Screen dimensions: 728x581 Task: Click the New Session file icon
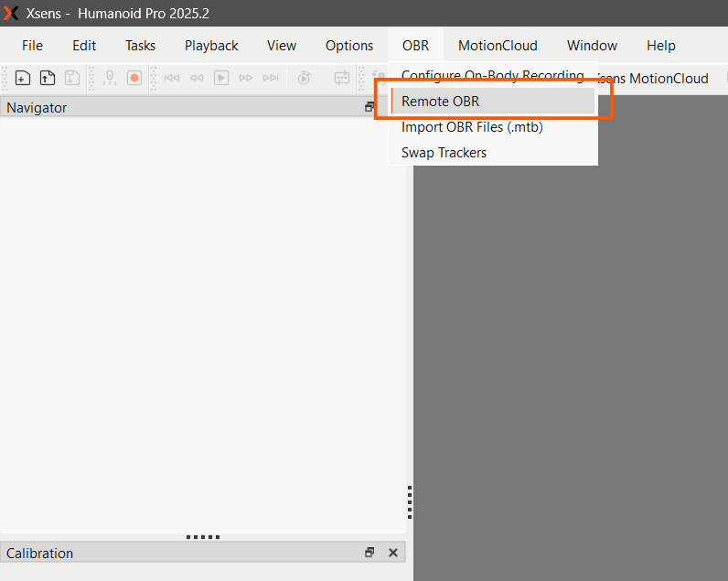[x=22, y=78]
